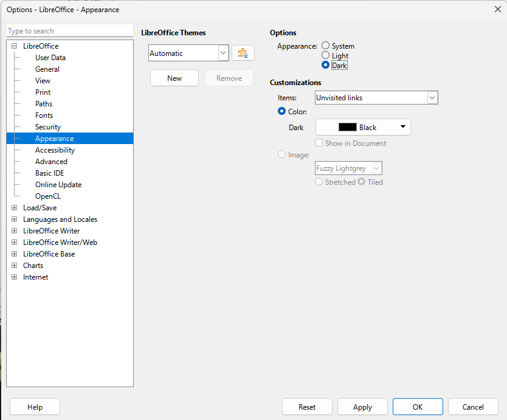Viewport: 507px width, 420px height.
Task: Expand the LibreOffice Writer node
Action: 14,231
